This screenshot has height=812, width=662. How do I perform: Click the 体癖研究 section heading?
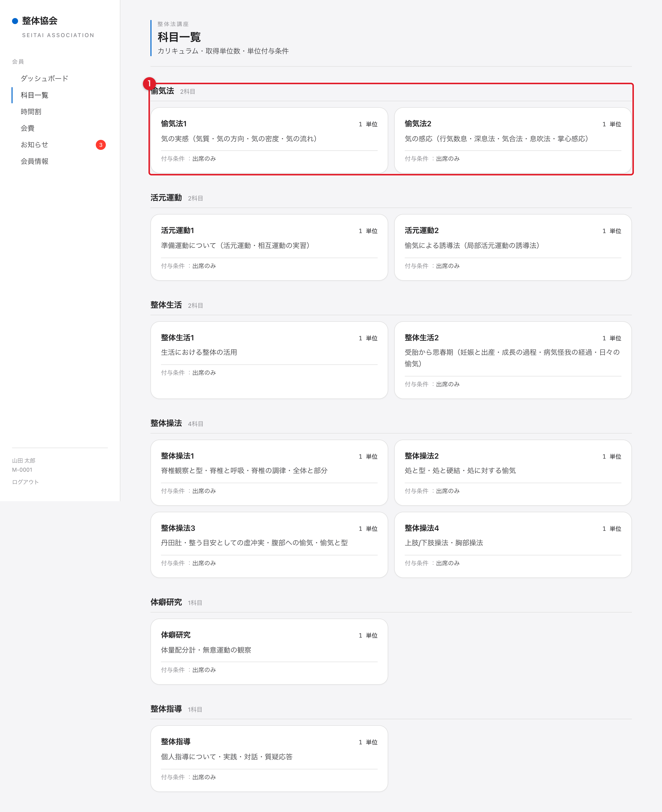(166, 602)
